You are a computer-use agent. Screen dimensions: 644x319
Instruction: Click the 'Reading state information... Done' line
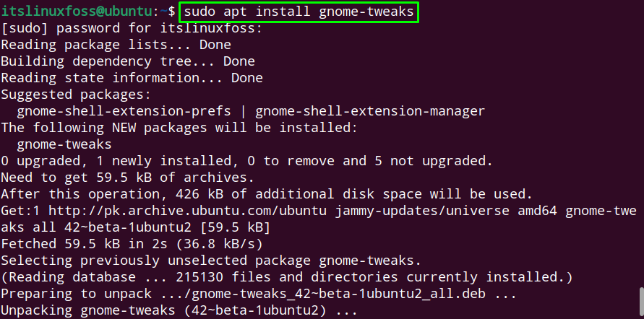tap(132, 78)
